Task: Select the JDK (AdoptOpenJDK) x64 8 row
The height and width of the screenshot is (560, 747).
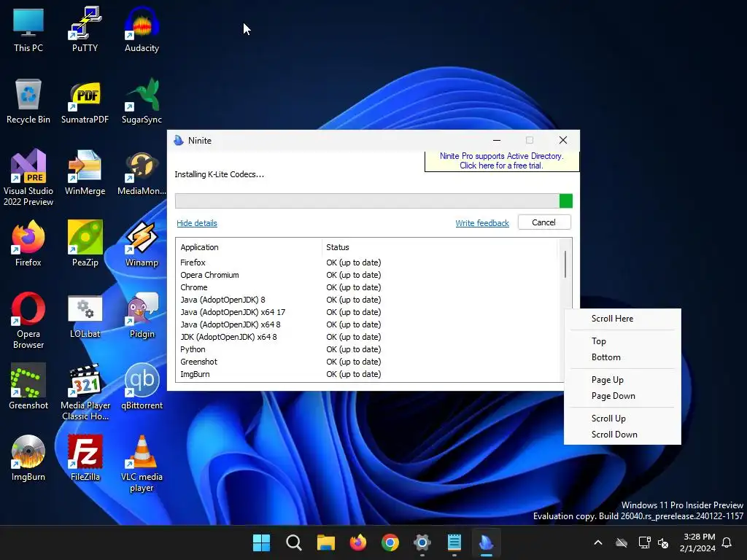Action: tap(367, 337)
